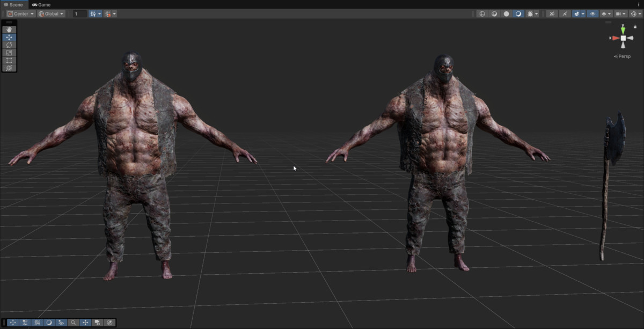Click the Scene view options three-dot menu
The width and height of the screenshot is (644, 329).
click(639, 4)
